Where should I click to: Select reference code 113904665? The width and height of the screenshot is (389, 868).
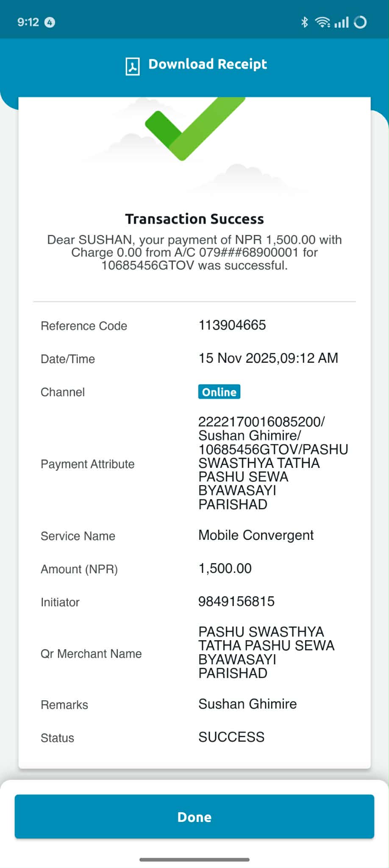point(232,325)
